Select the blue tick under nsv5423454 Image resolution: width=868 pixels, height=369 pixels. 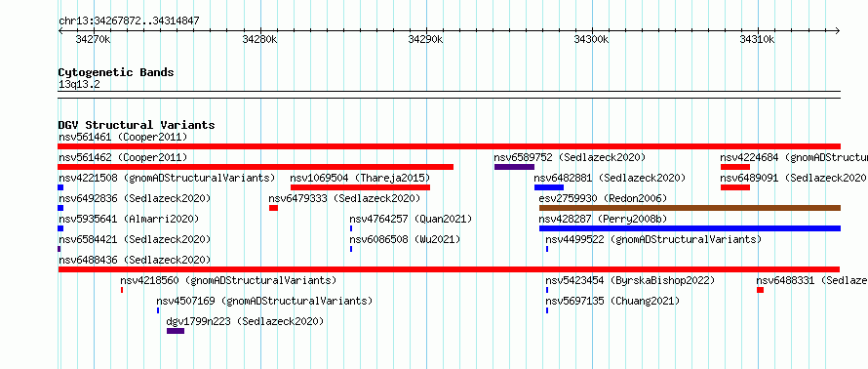click(547, 290)
